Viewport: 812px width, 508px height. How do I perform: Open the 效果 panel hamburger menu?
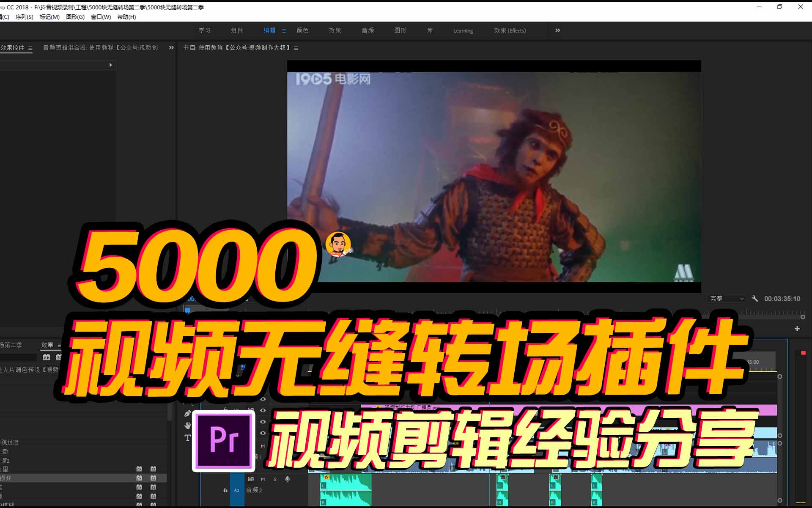tap(59, 345)
